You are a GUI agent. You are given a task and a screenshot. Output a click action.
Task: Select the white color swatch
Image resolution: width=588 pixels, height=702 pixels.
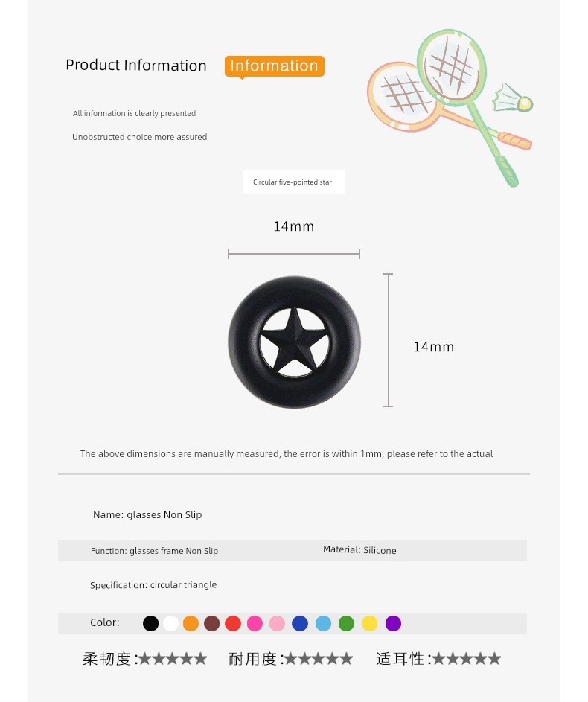170,623
